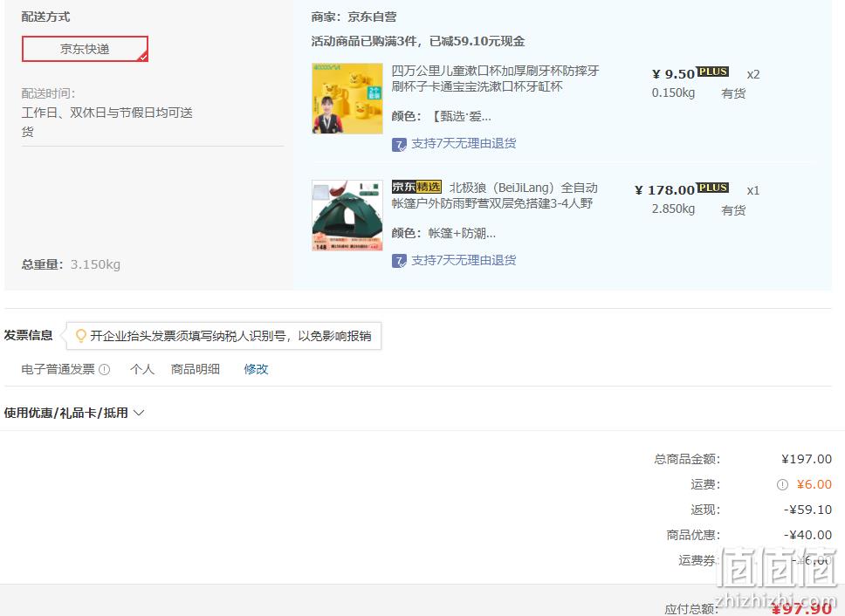The image size is (845, 616).
Task: Click 支持7天无理由退货 link for mouthwash cup
Action: click(464, 144)
